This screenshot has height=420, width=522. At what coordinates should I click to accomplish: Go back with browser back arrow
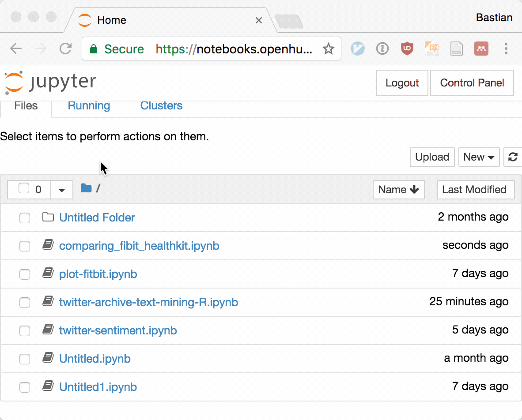point(15,49)
